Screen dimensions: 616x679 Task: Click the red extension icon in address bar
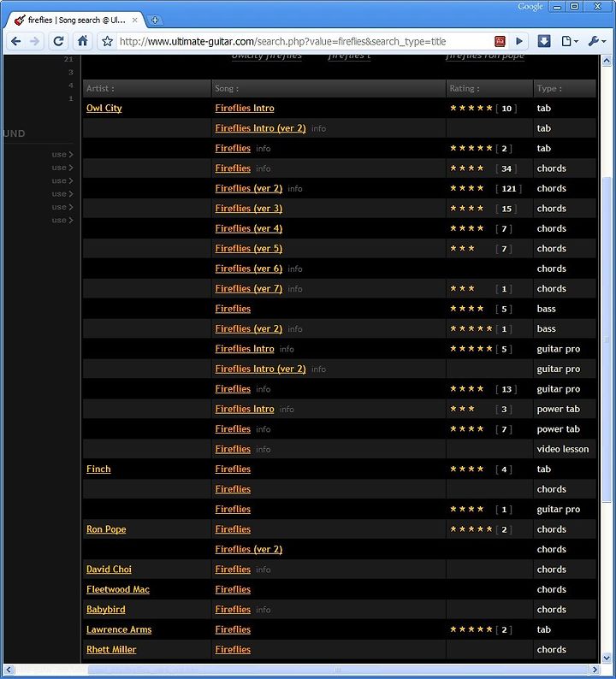pyautogui.click(x=500, y=42)
